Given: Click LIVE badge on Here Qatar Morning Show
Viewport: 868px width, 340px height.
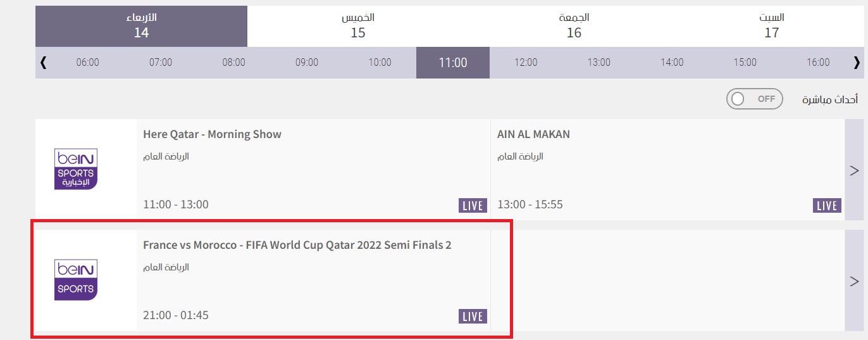Looking at the screenshot, I should pos(473,206).
